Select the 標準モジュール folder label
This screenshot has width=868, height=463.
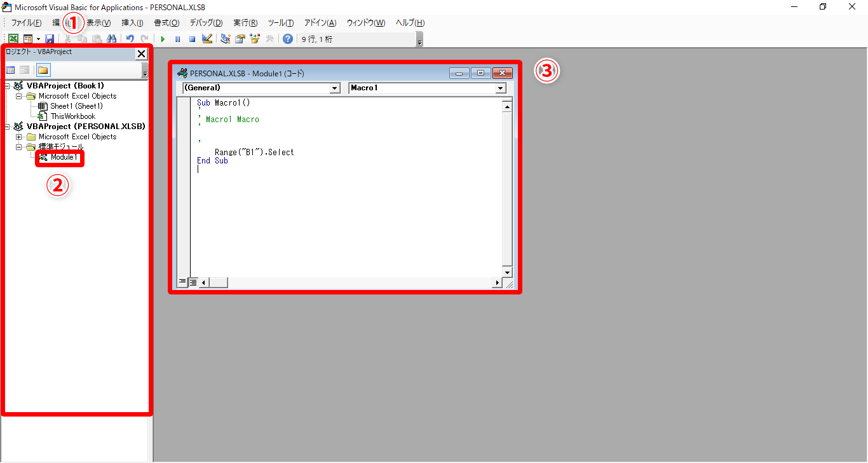point(61,147)
